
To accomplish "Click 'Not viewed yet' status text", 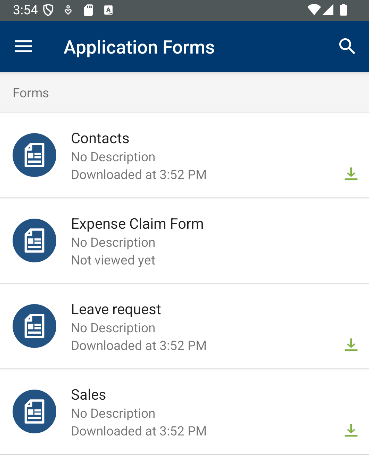I will tap(113, 260).
